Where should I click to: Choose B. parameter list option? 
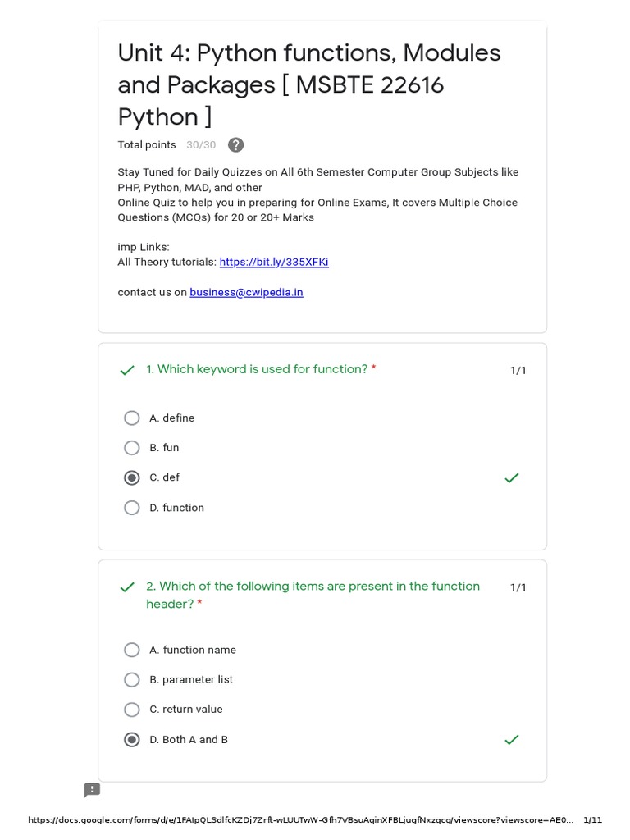[x=132, y=680]
